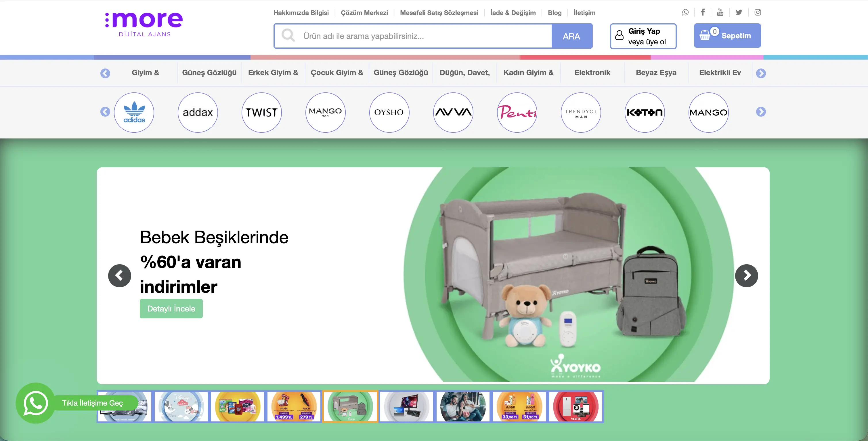Select the Penti brand logo
The width and height of the screenshot is (868, 441).
tap(517, 112)
